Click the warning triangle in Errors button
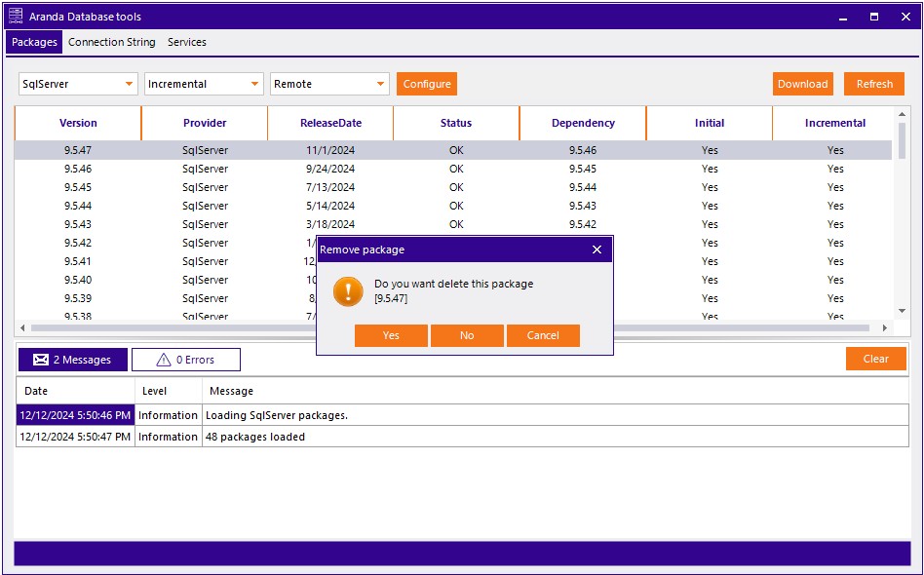 (x=163, y=360)
